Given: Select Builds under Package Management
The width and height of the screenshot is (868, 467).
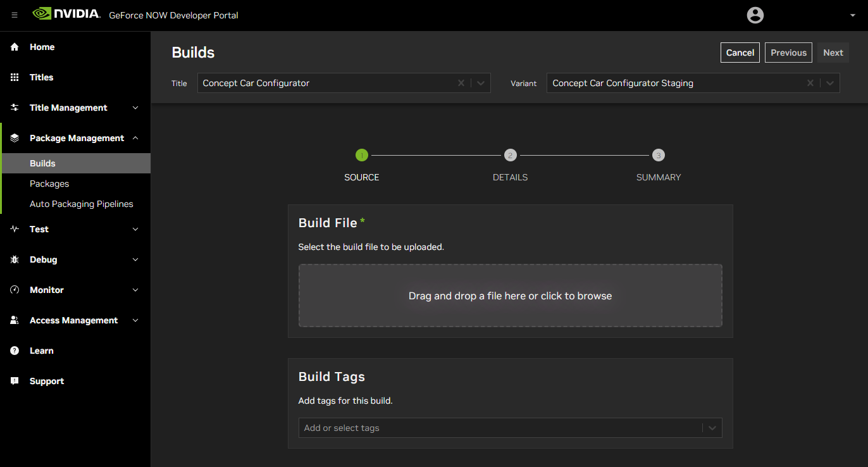Looking at the screenshot, I should 75,163.
